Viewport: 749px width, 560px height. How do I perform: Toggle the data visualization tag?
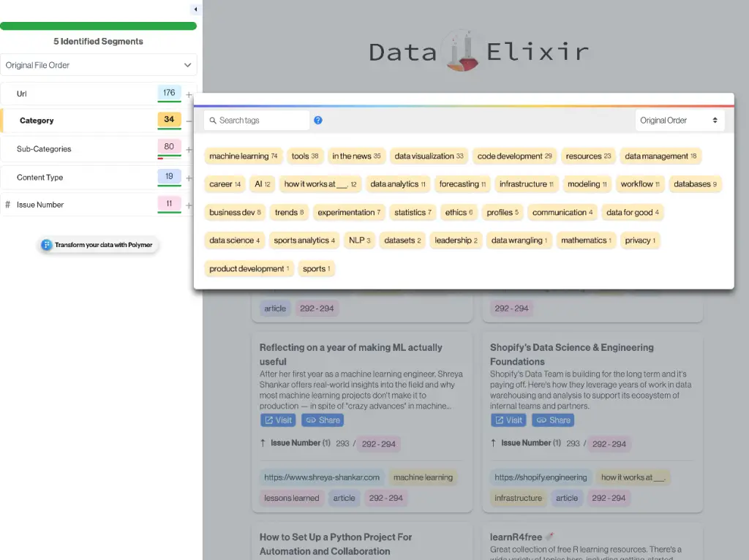pyautogui.click(x=429, y=156)
